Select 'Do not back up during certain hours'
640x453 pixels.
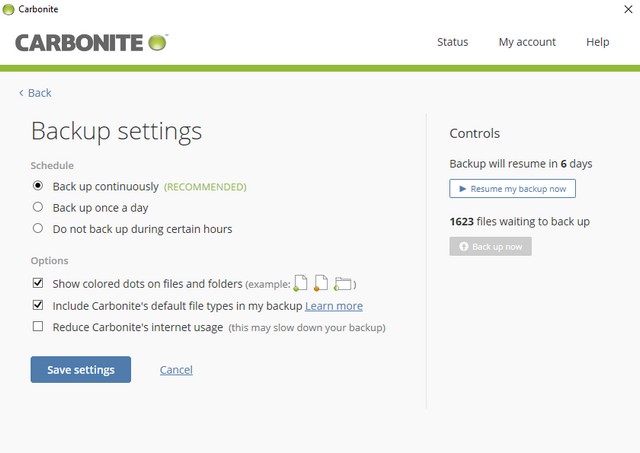(38, 229)
